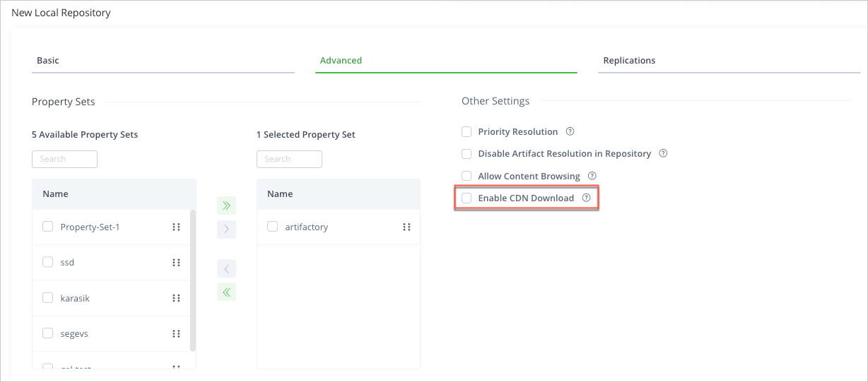Click the move-all-right double arrow button
This screenshot has height=382, width=868.
[x=226, y=206]
